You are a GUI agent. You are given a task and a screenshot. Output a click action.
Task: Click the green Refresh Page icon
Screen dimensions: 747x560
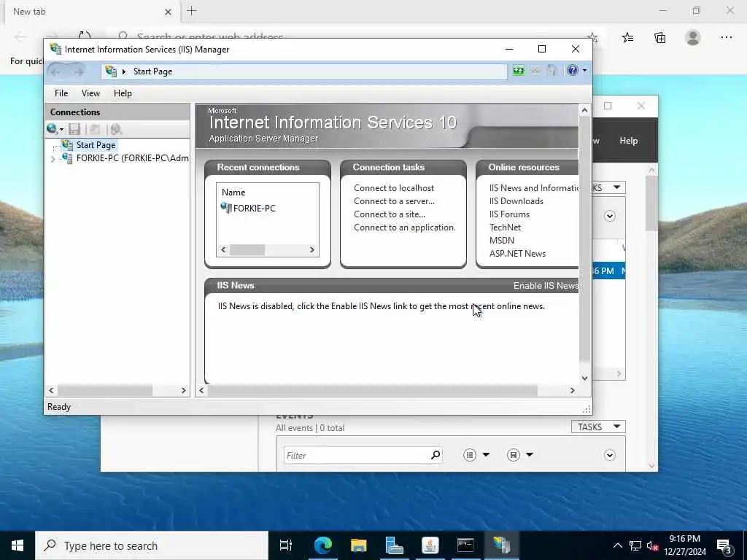[x=519, y=71]
